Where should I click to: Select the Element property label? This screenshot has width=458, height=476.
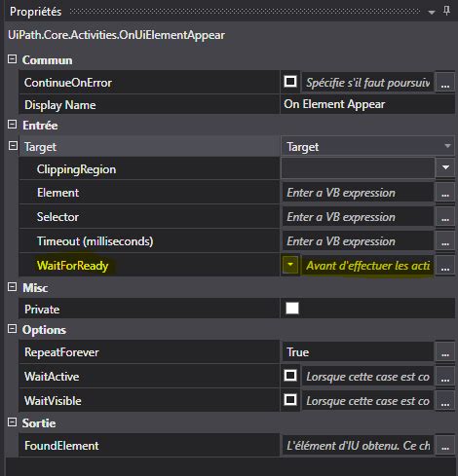[x=57, y=193]
